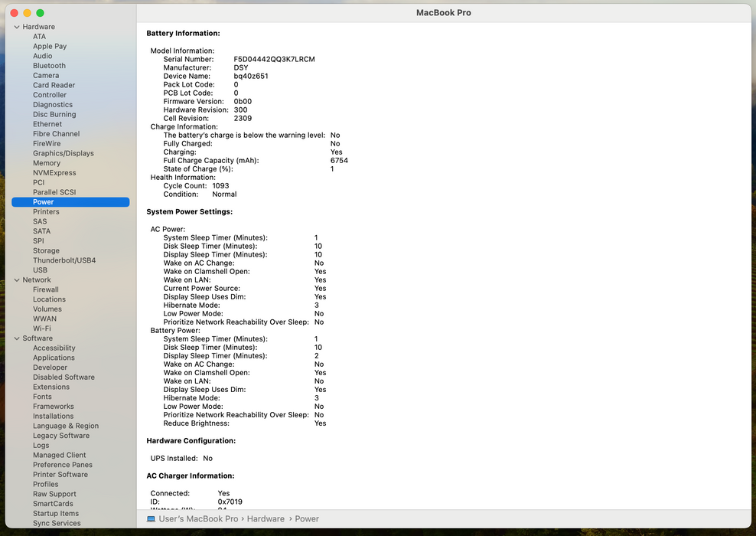Select Printer Software in sidebar
This screenshot has width=756, height=536.
point(60,475)
